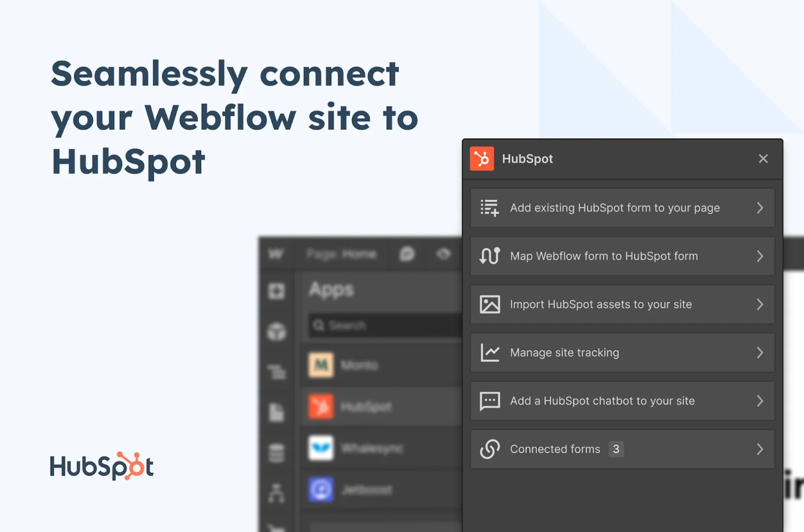Open the Whalesync app entry
Viewport: 804px width, 532px height.
[362, 449]
